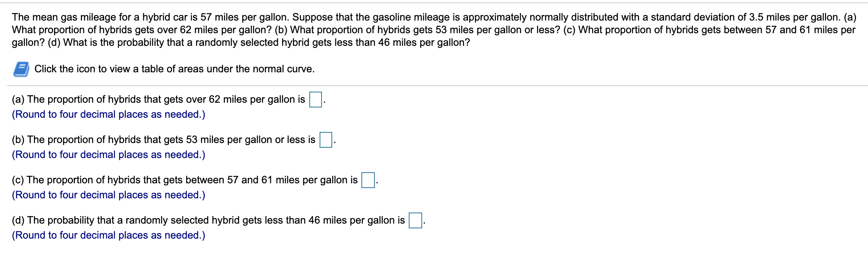Click the rounding hint under part (b)

108,155
